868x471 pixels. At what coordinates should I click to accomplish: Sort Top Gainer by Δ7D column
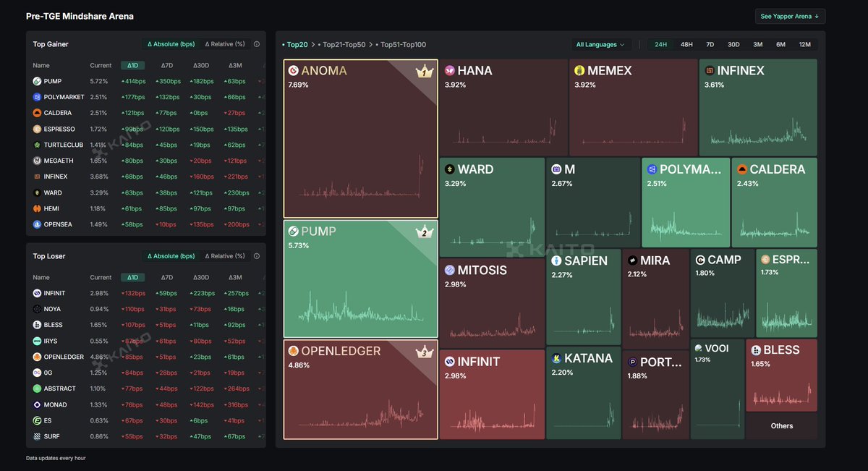[x=167, y=65]
